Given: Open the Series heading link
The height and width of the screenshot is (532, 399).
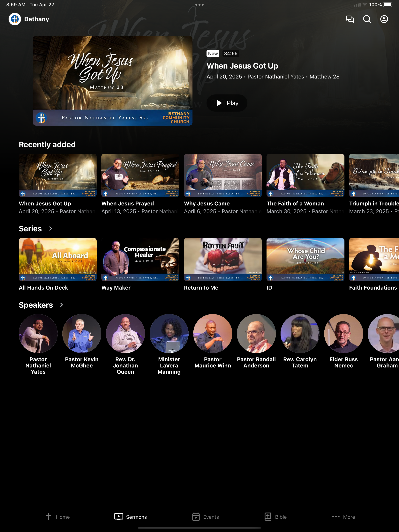Looking at the screenshot, I should point(30,228).
